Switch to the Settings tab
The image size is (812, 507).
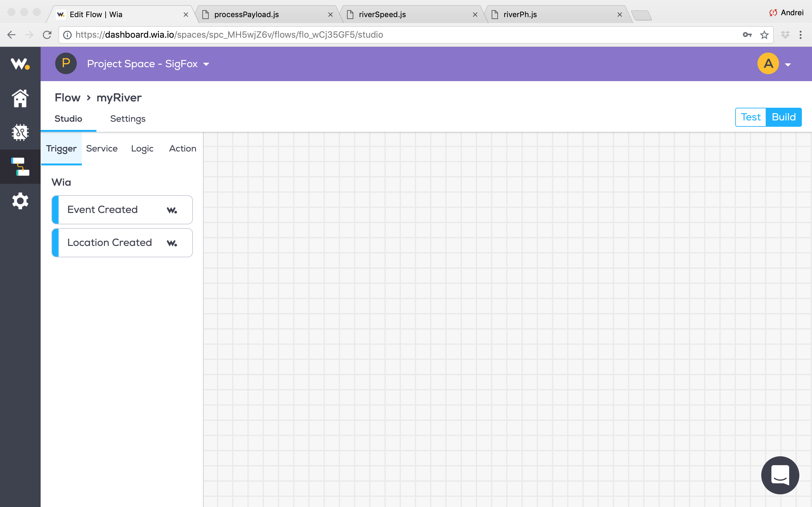(128, 119)
